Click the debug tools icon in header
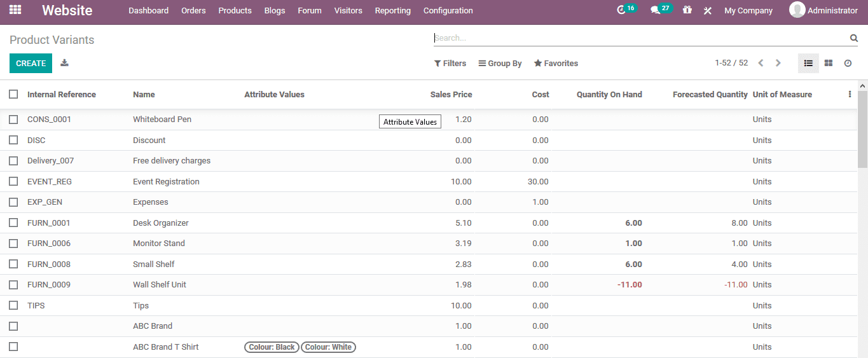868x358 pixels. coord(707,11)
